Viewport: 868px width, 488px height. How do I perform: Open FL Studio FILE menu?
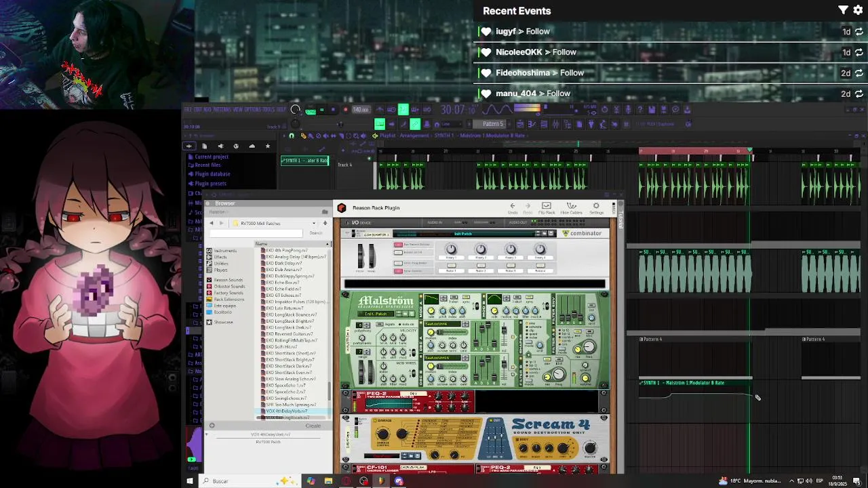point(189,110)
